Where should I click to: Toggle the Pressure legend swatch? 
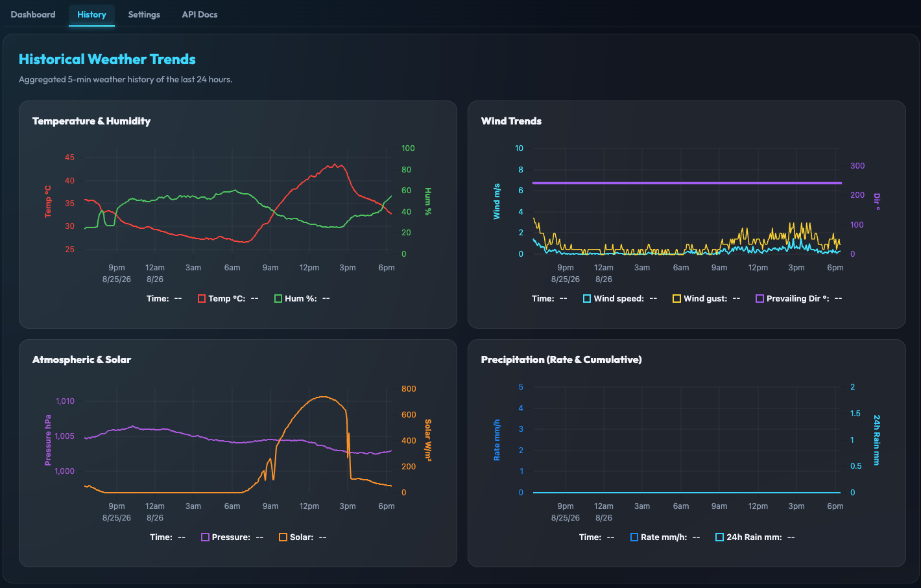(205, 537)
